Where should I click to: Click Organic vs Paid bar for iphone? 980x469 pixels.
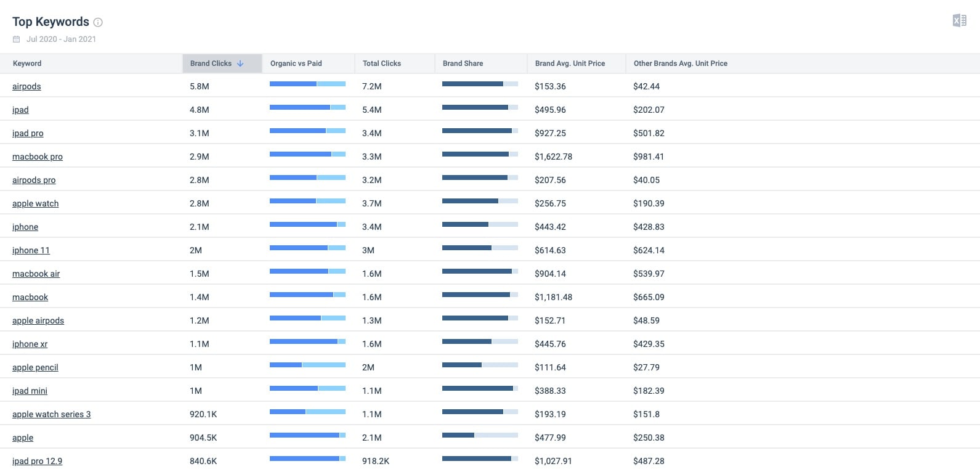click(307, 224)
